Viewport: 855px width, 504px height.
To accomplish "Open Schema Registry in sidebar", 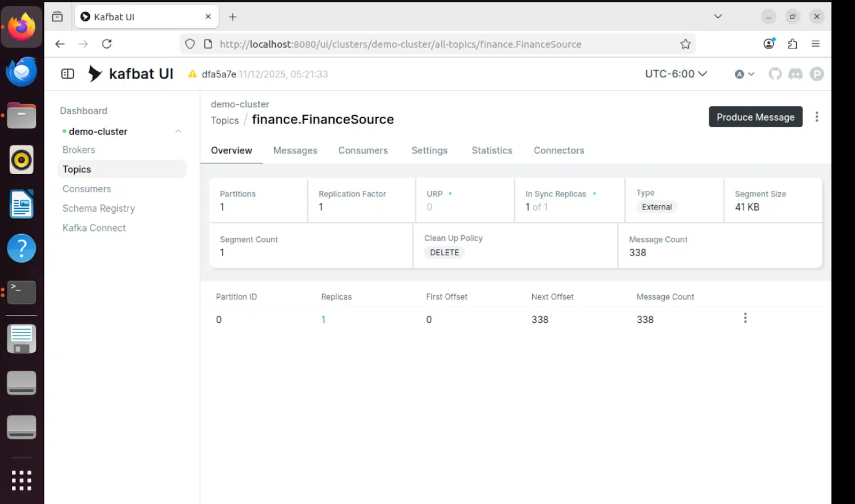I will coord(98,208).
